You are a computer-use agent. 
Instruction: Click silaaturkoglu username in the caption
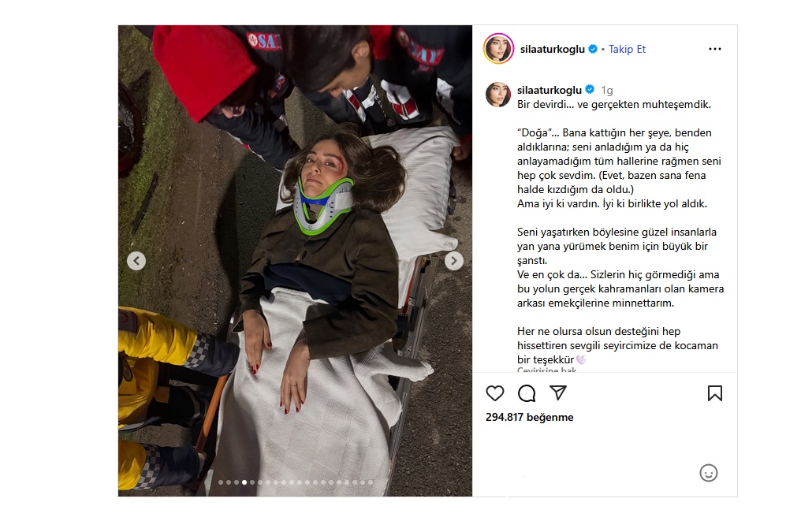coord(550,90)
